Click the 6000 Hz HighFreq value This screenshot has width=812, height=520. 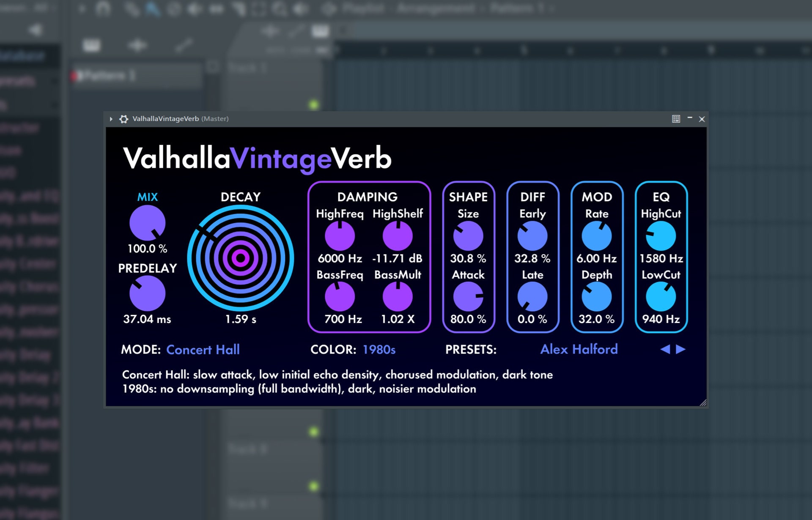click(340, 258)
